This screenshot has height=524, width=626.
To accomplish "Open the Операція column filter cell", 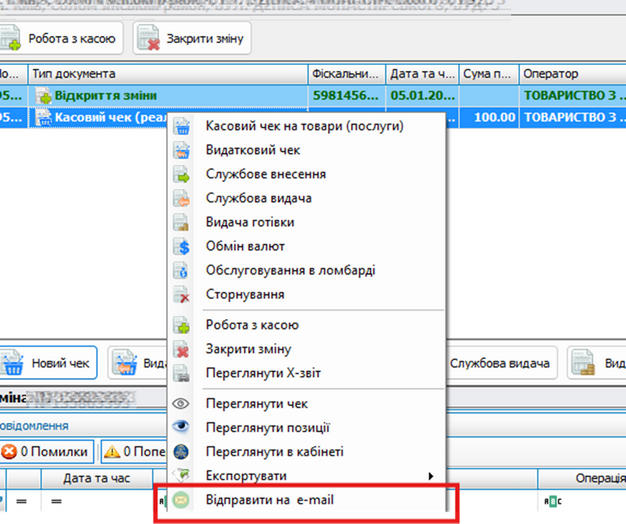I will [x=580, y=500].
